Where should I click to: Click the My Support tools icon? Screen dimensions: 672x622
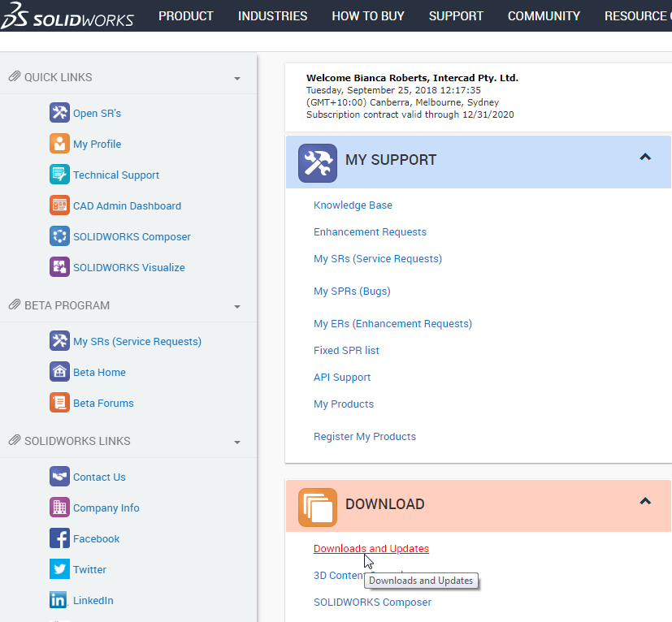click(x=318, y=163)
